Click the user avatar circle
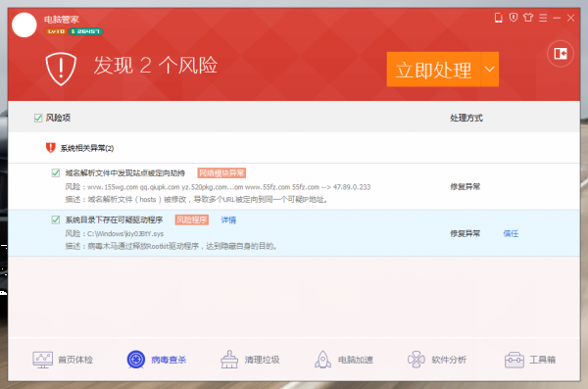Viewport: 588px width, 389px height. coord(24,24)
